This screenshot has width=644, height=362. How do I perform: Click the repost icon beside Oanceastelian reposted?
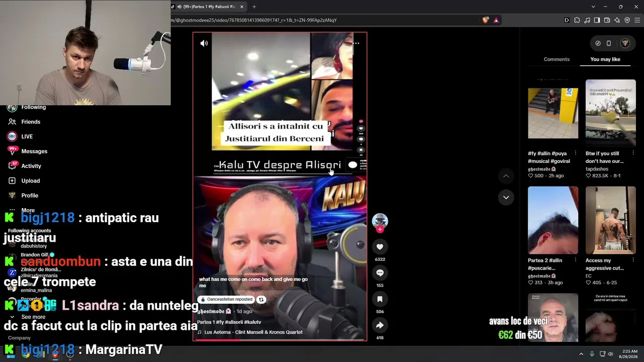pyautogui.click(x=261, y=300)
